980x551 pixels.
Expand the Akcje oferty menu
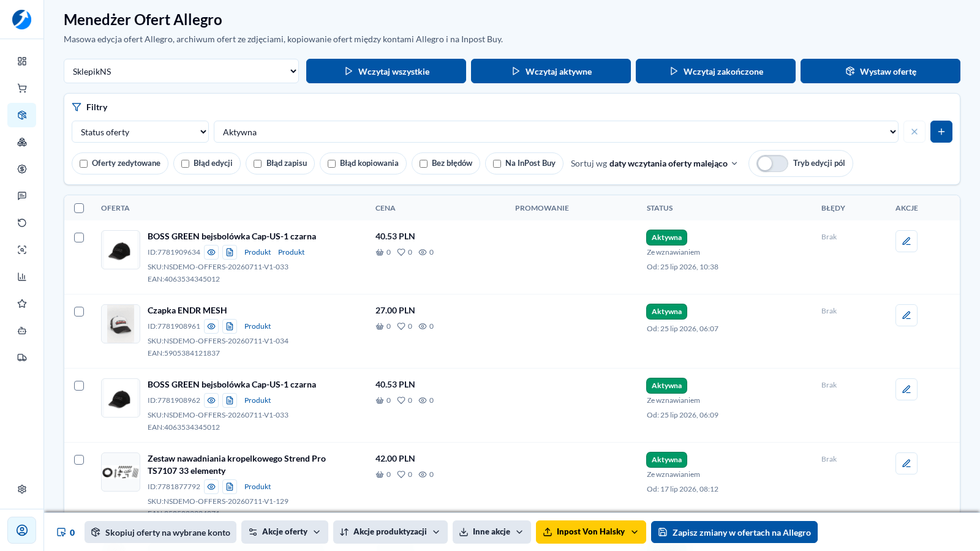pyautogui.click(x=285, y=532)
